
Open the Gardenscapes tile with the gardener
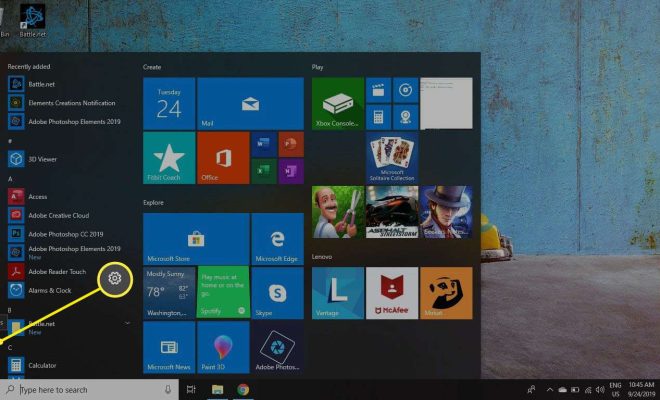pos(338,212)
